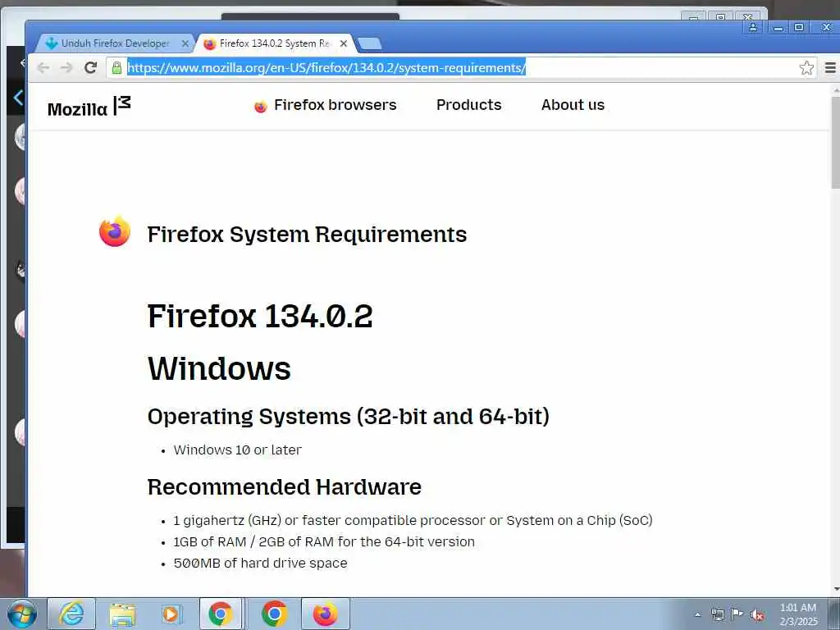
Task: Click the browser back arrow button
Action: (x=43, y=67)
